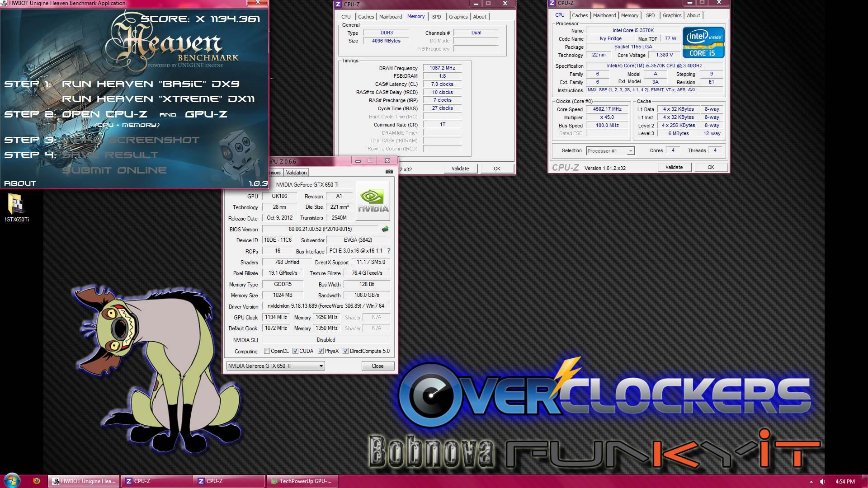Click the GPU-Z screenshot camera icon

point(389,172)
